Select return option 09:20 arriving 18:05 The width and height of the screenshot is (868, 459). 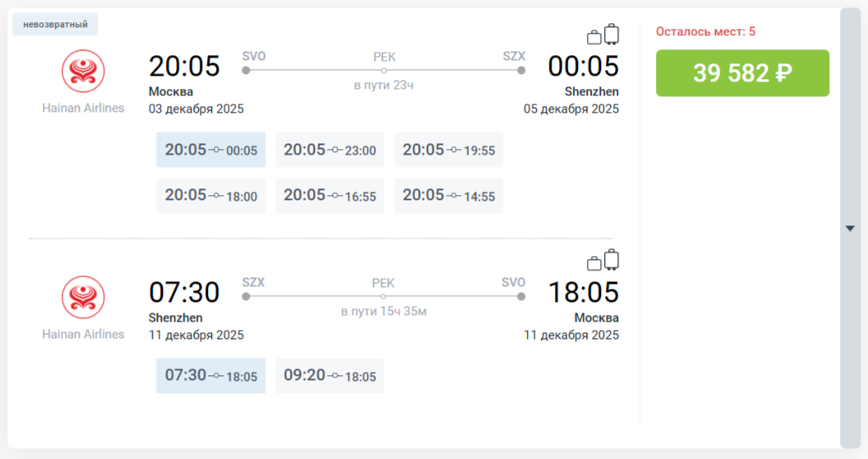pos(330,376)
